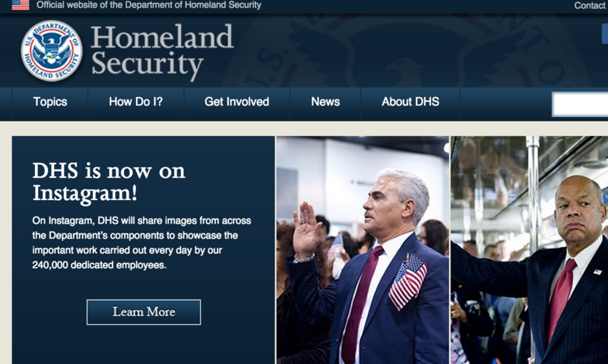608x364 pixels.
Task: Click the flag in the man's suit pocket
Action: point(407,282)
